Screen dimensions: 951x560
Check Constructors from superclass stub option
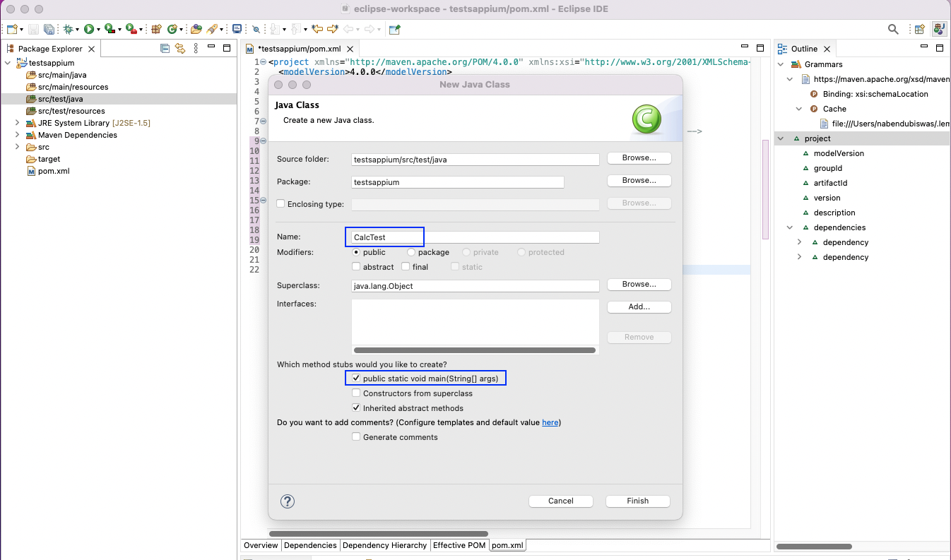coord(356,393)
